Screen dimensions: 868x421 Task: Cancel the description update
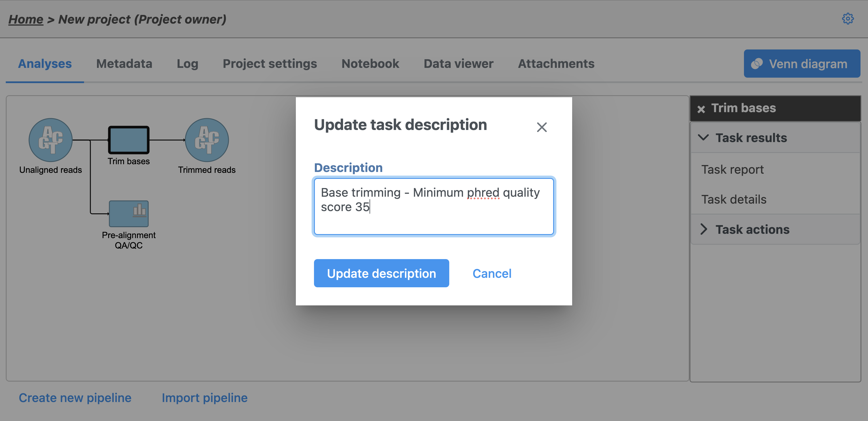[492, 273]
